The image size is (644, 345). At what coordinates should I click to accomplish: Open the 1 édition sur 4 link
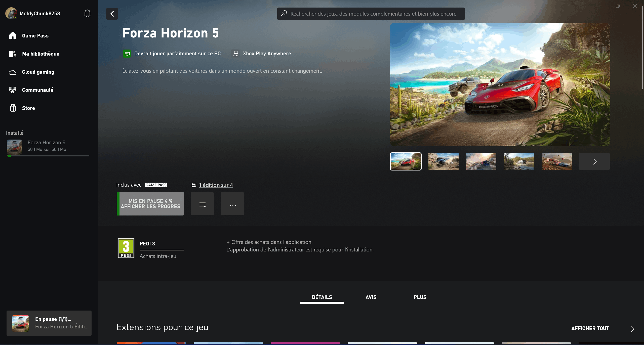(x=216, y=185)
